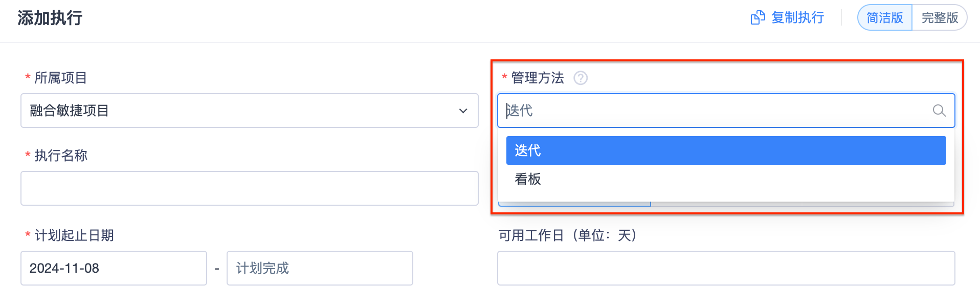
Task: Click the 可用工作日（单位：天）label
Action: [x=568, y=235]
